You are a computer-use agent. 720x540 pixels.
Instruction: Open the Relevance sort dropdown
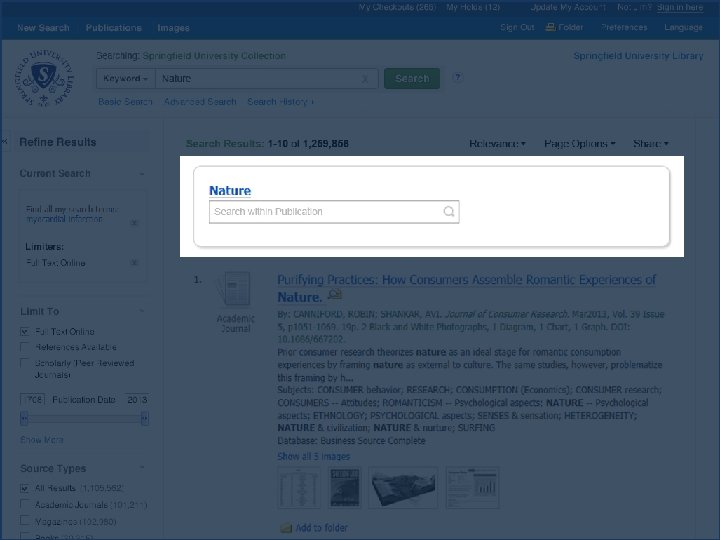(x=497, y=144)
